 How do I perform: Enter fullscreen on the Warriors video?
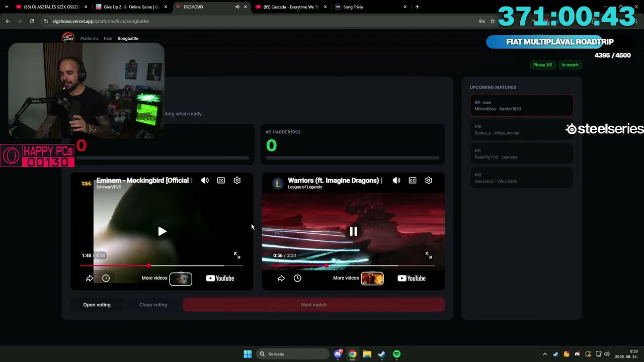(429, 255)
